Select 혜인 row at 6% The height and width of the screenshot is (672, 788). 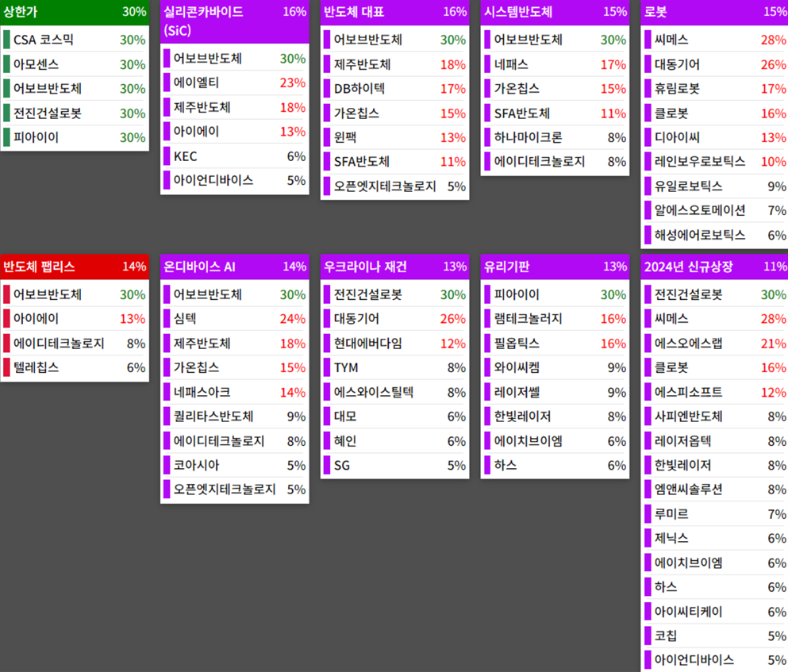click(x=395, y=441)
